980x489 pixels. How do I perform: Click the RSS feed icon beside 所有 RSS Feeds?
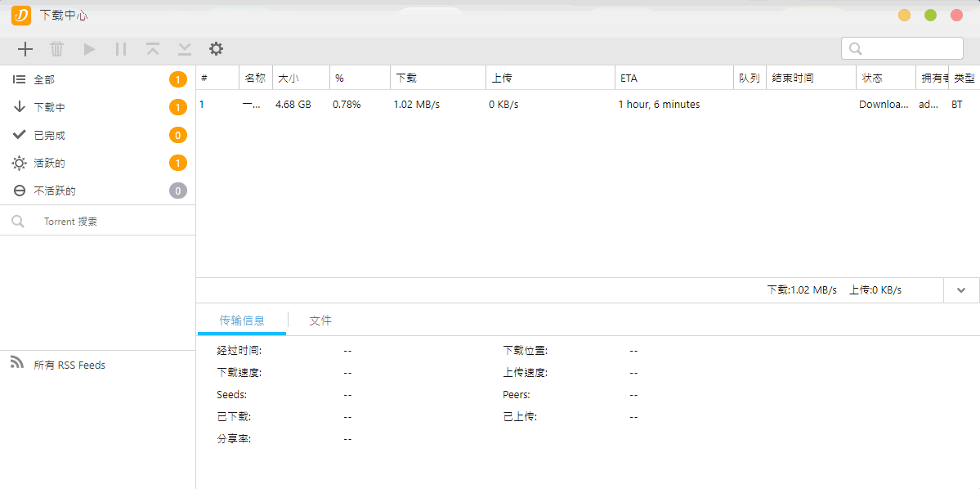tap(17, 364)
